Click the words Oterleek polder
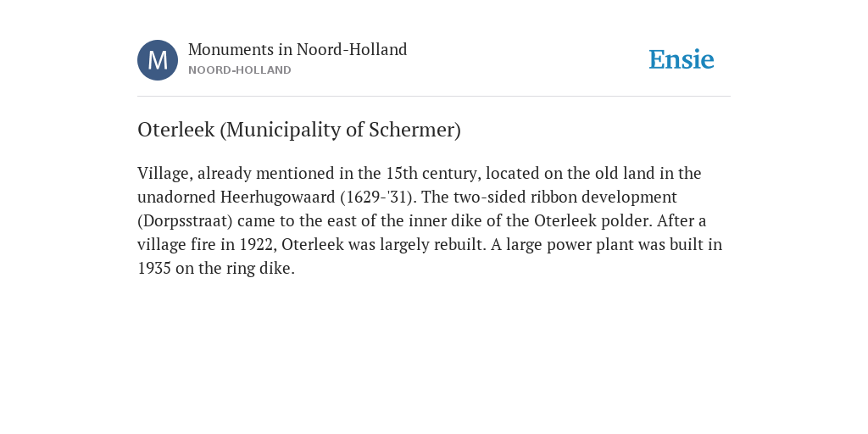 pos(593,221)
